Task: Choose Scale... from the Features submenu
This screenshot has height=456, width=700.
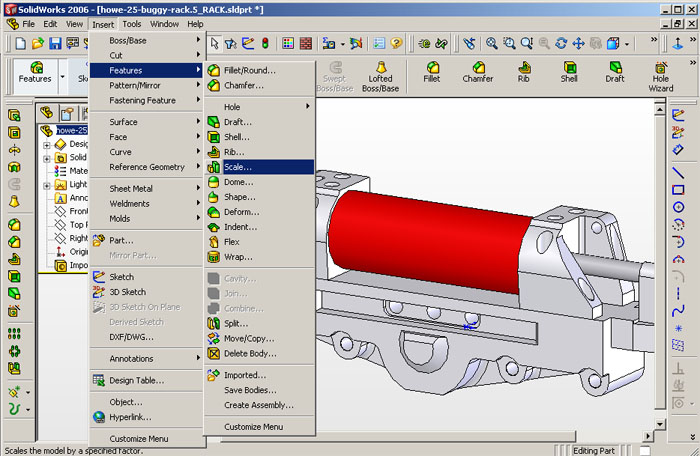Action: (x=238, y=167)
